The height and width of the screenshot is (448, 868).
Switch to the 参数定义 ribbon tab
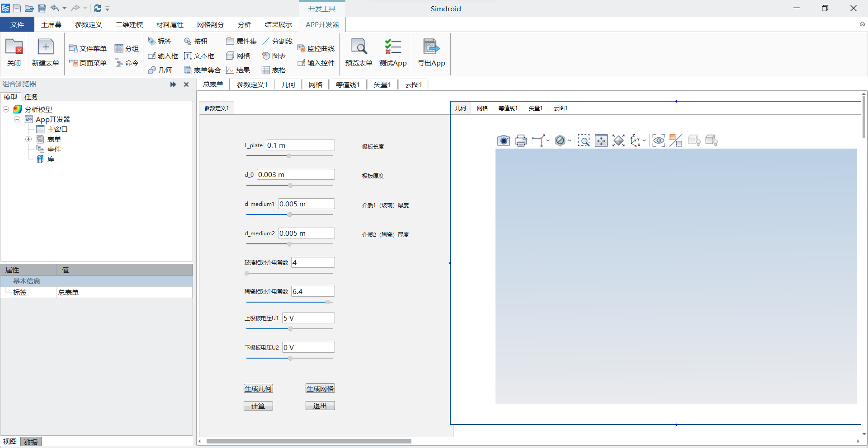pos(89,24)
